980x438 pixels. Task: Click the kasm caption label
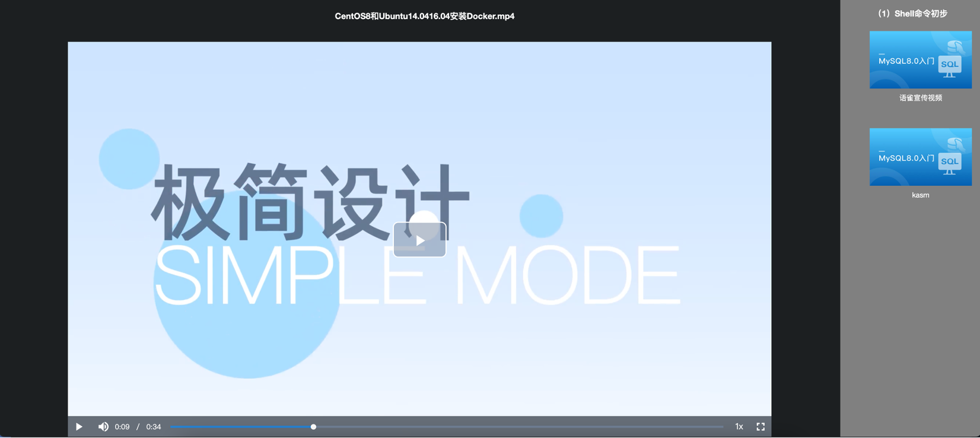click(920, 195)
